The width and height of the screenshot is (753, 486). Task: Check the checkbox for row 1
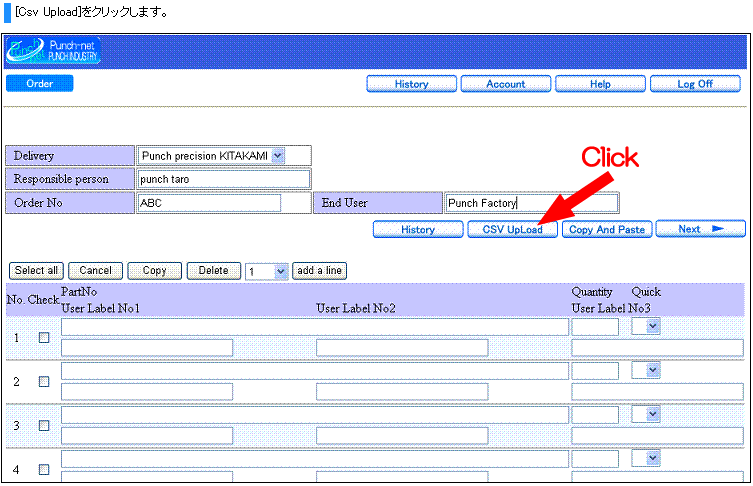pyautogui.click(x=44, y=338)
